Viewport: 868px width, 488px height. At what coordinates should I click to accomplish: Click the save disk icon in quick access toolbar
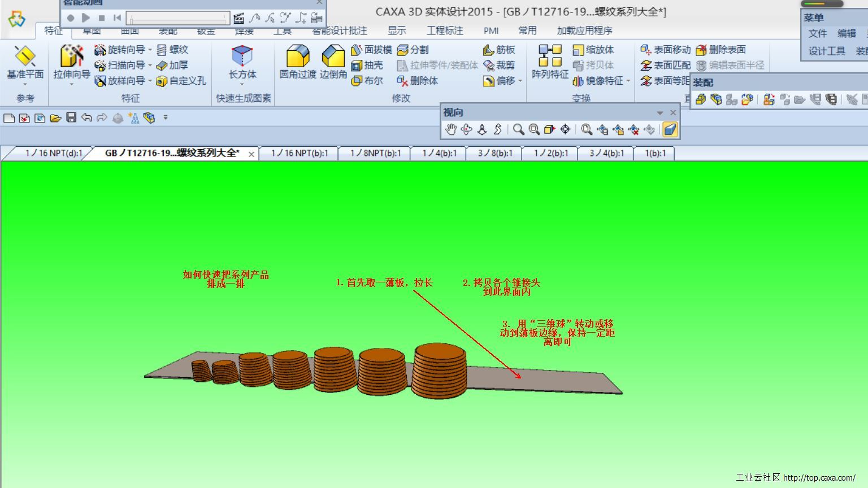point(71,117)
